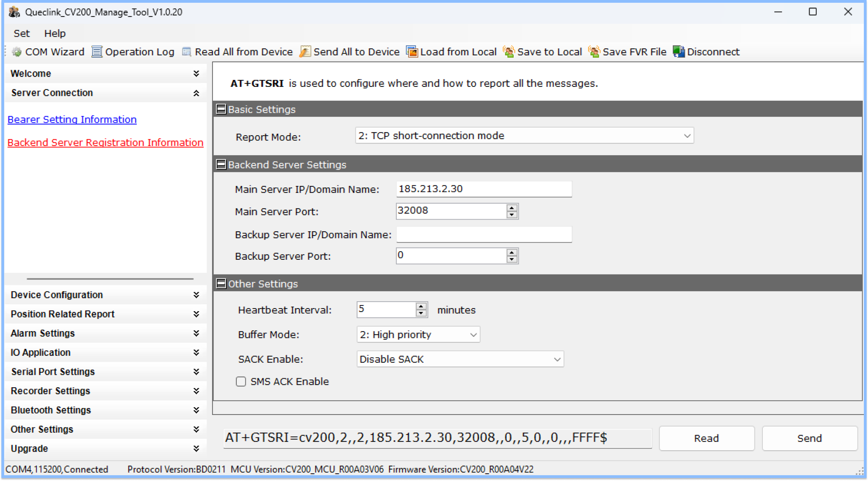
Task: Open the Report Mode dropdown
Action: (x=524, y=136)
